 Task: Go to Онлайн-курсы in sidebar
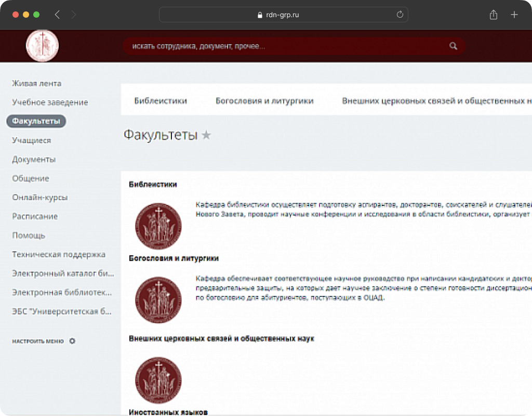[x=40, y=198]
